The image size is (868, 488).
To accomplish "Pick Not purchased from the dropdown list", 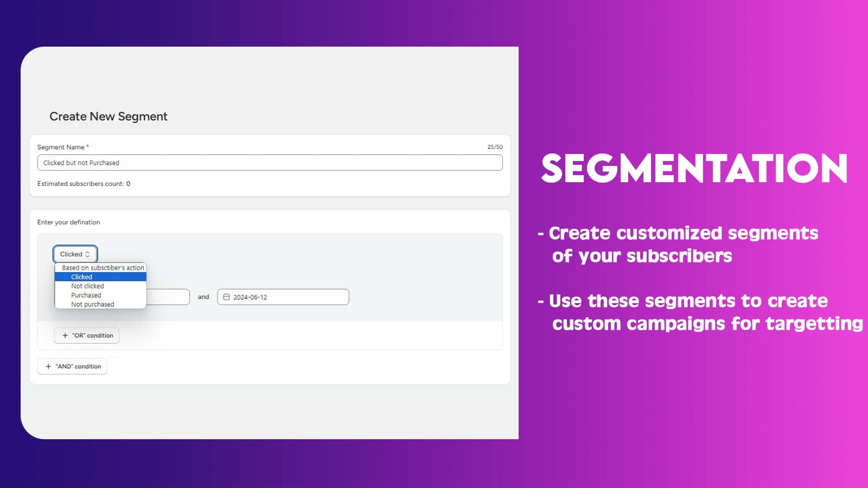I will click(x=93, y=305).
